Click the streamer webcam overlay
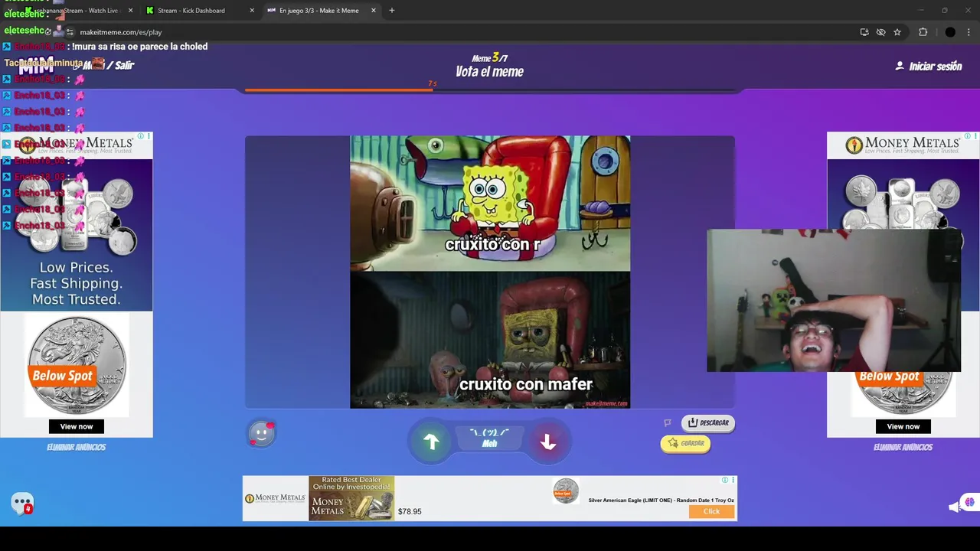The height and width of the screenshot is (551, 980). 833,300
